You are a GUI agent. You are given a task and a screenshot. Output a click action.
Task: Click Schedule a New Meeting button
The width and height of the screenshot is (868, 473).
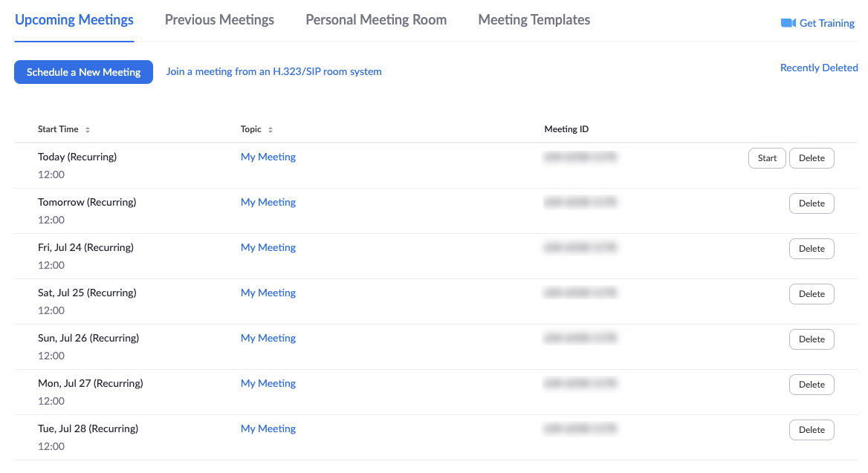point(83,72)
